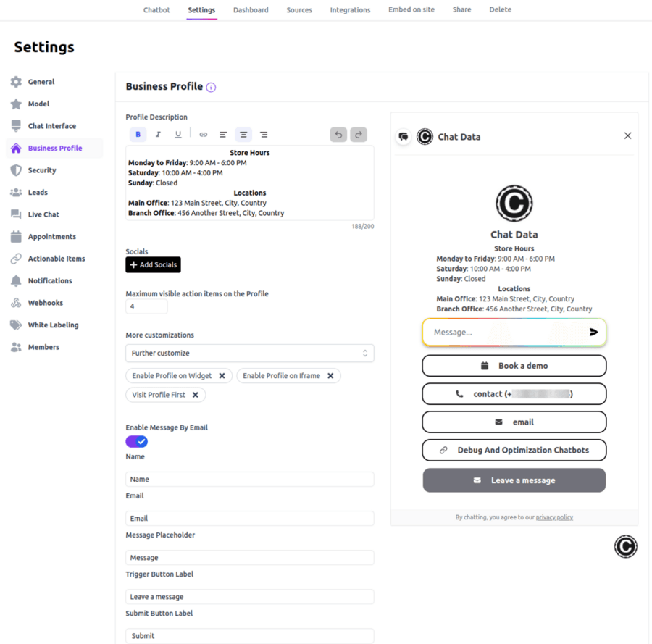Click the Add Socials button
The height and width of the screenshot is (644, 652).
[153, 264]
